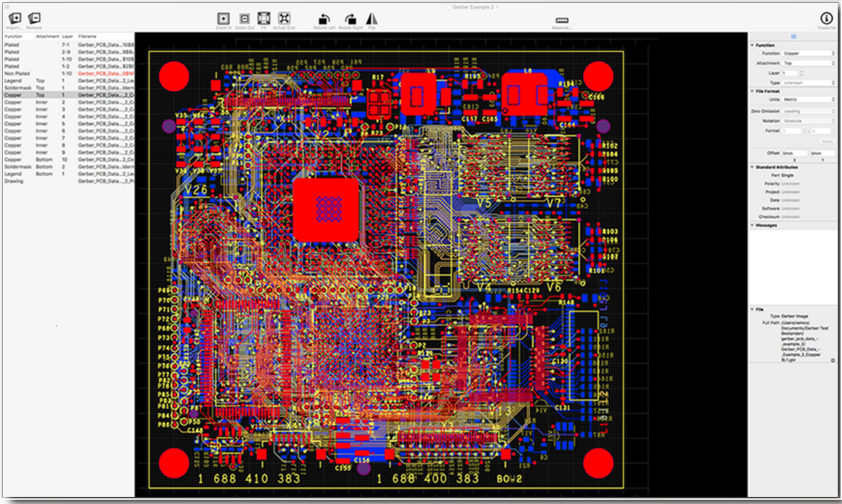Open the Attachment dropdown showing Top
This screenshot has width=842, height=504.
(x=809, y=63)
